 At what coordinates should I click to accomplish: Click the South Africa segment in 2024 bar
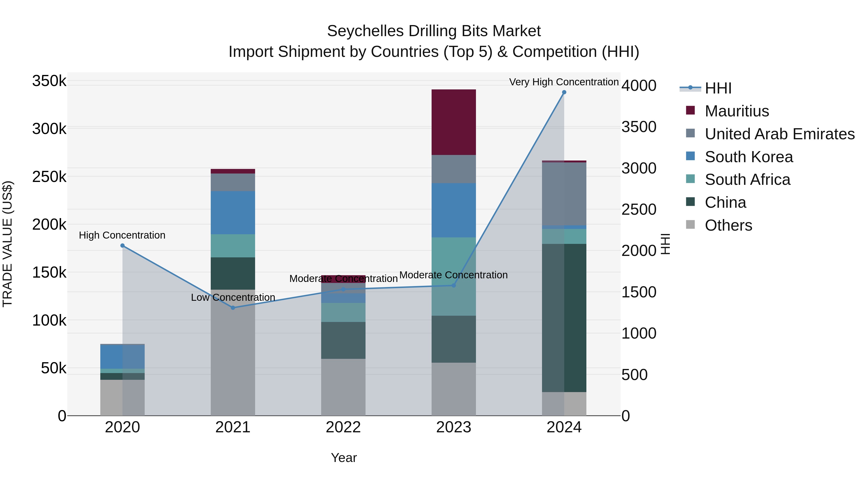click(564, 236)
